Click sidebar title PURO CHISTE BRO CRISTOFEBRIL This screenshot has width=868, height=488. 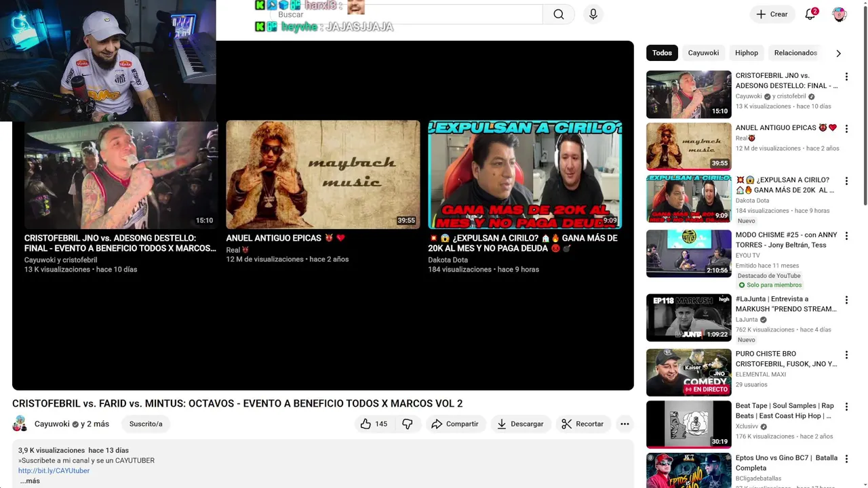pyautogui.click(x=786, y=359)
